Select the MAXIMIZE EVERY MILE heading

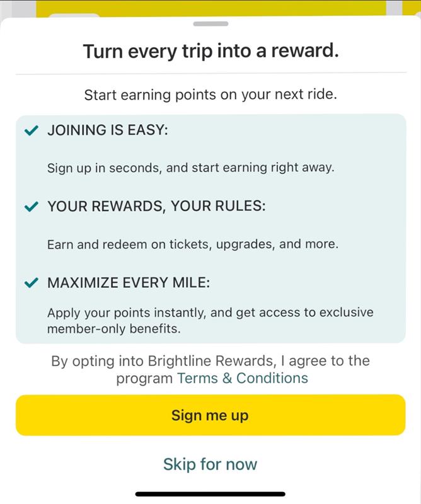pyautogui.click(x=129, y=283)
